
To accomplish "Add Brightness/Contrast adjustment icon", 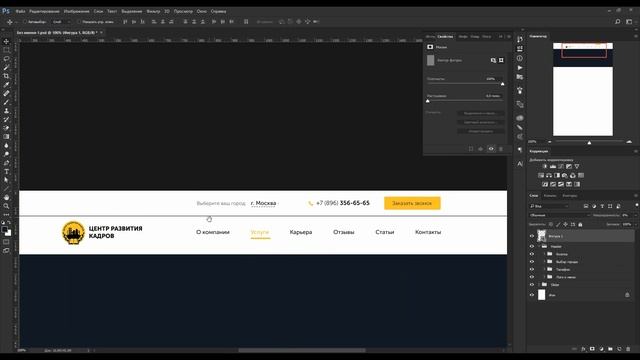I will pyautogui.click(x=545, y=166).
